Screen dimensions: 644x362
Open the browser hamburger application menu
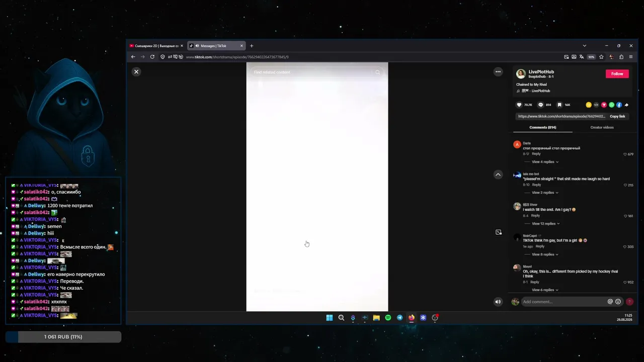(x=631, y=57)
